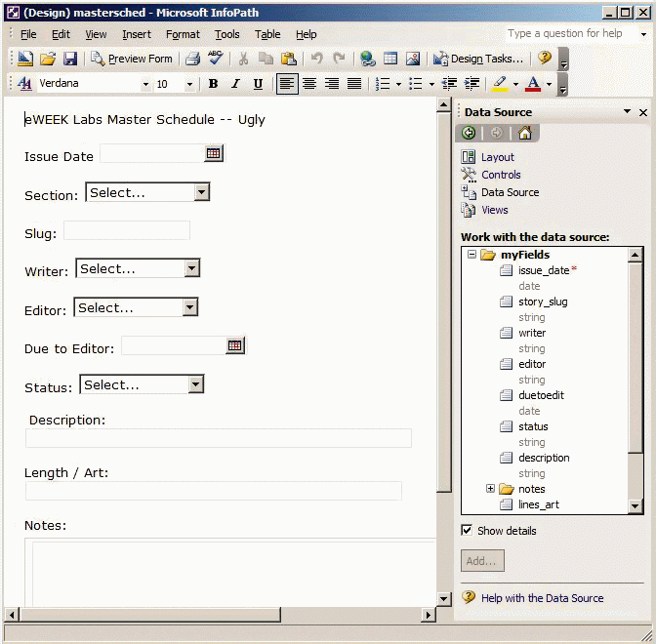
Task: Click the Numbering list icon
Action: [383, 84]
